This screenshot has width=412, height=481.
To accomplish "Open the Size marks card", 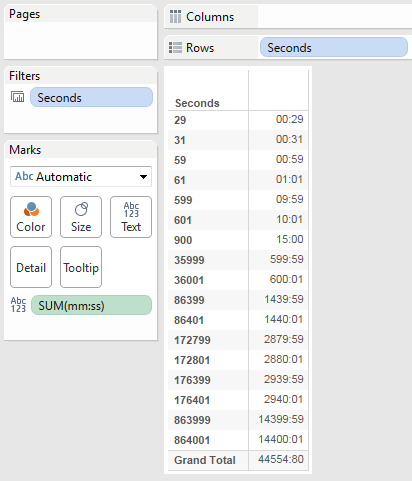I will click(x=81, y=217).
